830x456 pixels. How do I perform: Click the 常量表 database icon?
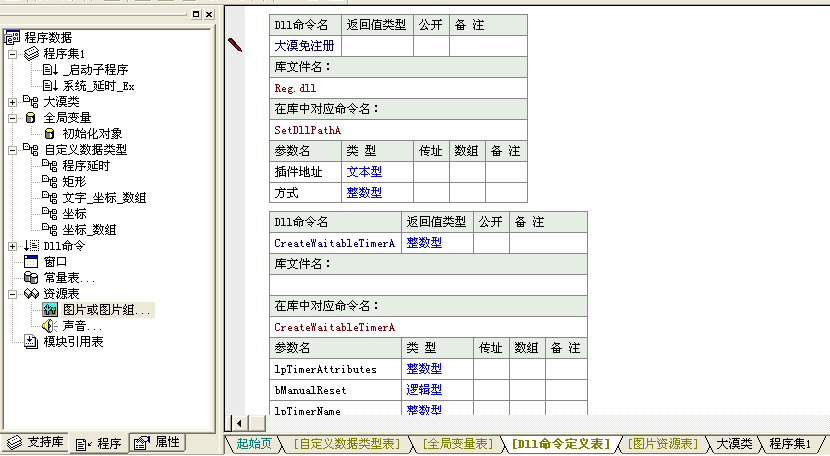31,278
